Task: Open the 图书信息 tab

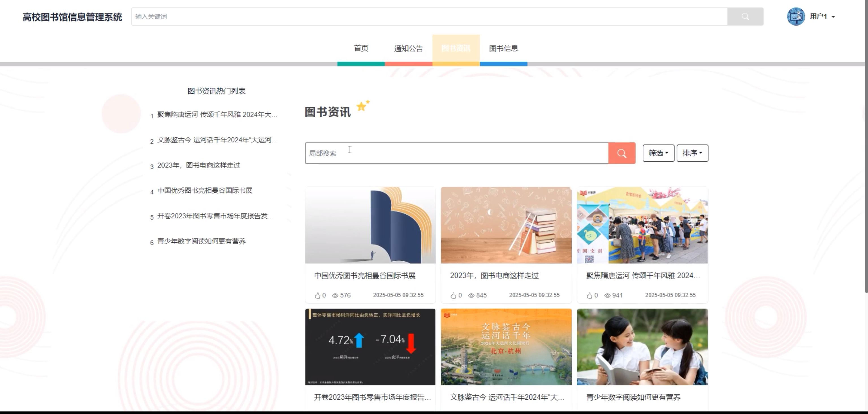Action: (x=504, y=48)
